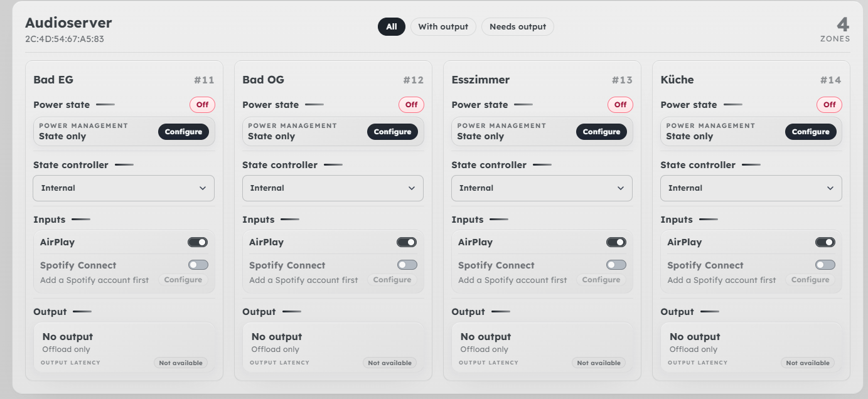Select the No output card for Bad EG
The width and height of the screenshot is (868, 399).
point(124,343)
